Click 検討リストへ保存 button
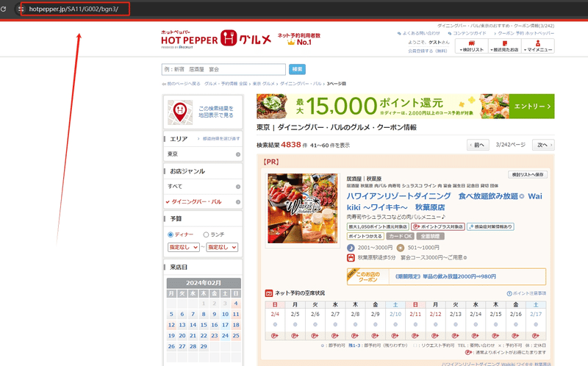 528,175
